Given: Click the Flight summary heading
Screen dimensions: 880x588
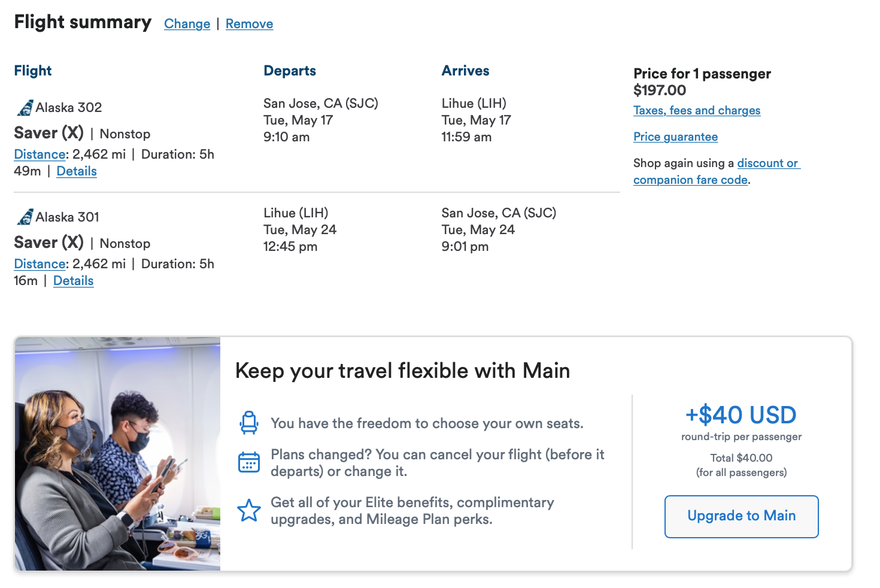Looking at the screenshot, I should point(83,22).
